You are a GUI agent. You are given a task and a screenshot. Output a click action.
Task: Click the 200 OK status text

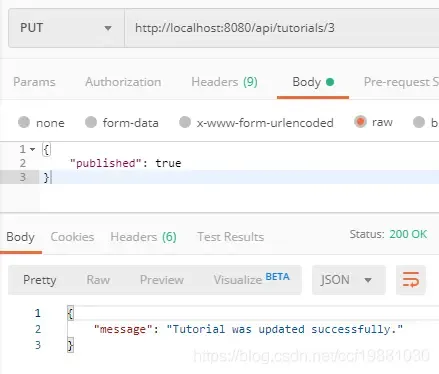(408, 234)
